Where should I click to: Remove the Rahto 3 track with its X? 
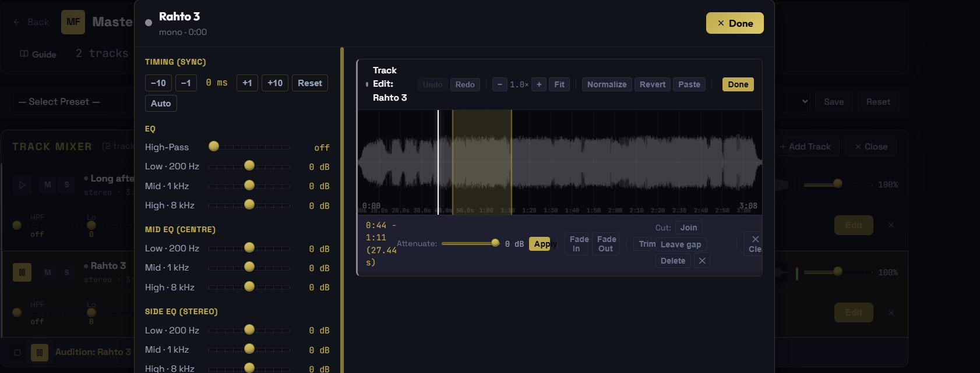click(891, 312)
